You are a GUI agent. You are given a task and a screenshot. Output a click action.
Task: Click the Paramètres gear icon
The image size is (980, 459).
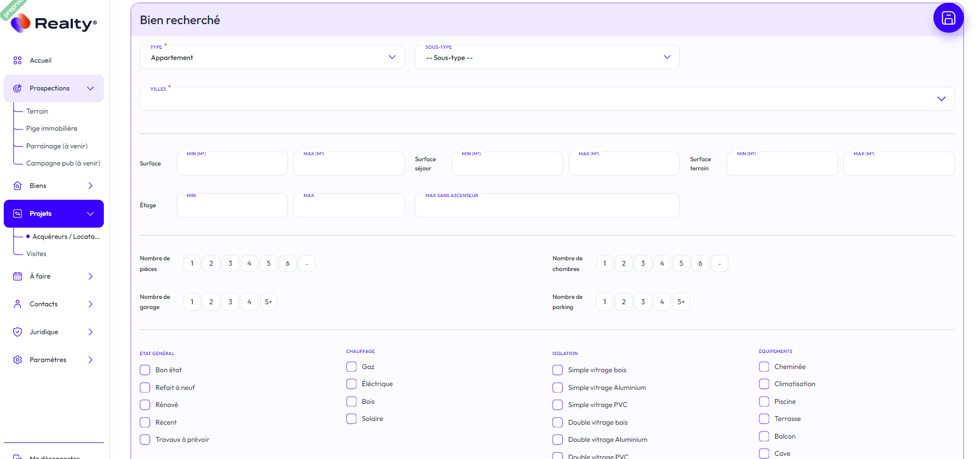click(18, 360)
